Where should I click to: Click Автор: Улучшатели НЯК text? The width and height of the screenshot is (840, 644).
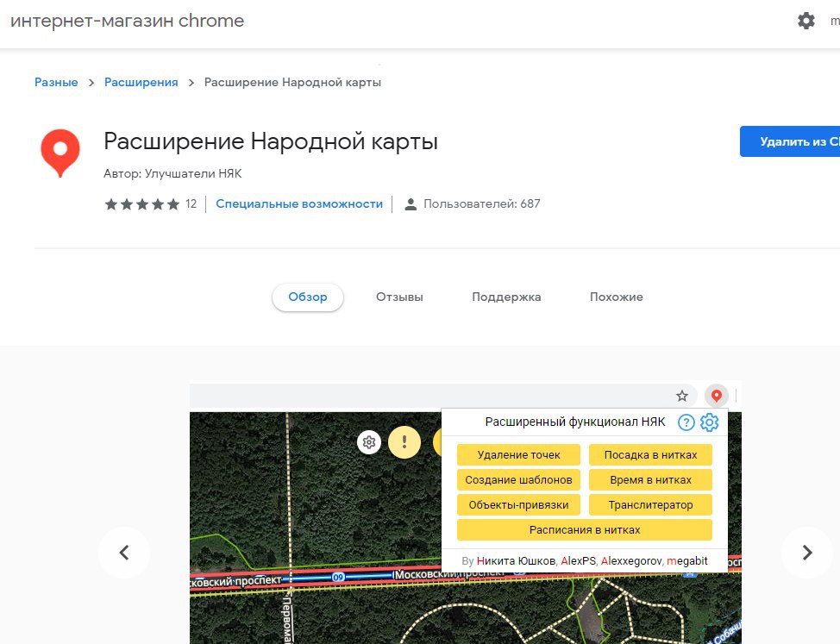tap(172, 174)
